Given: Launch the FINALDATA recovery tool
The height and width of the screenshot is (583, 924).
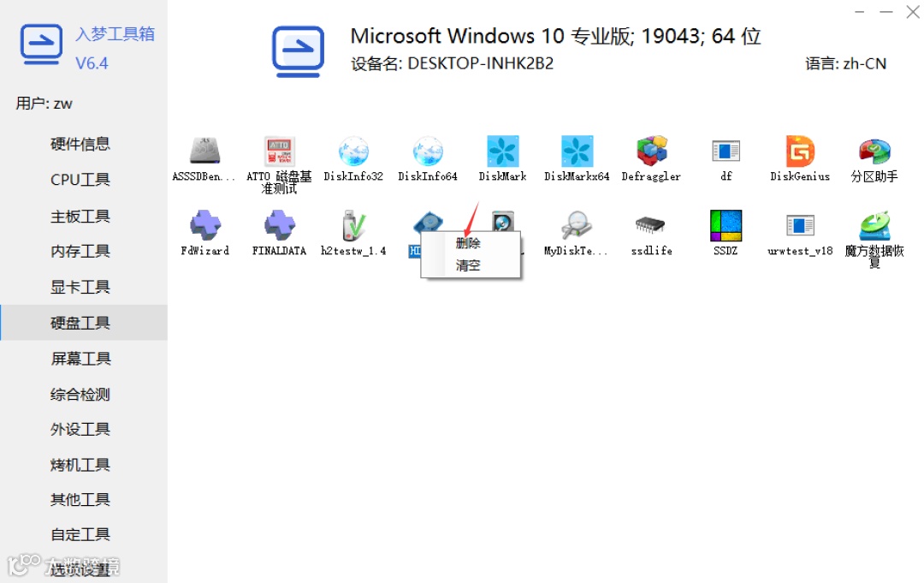Looking at the screenshot, I should coord(279,225).
